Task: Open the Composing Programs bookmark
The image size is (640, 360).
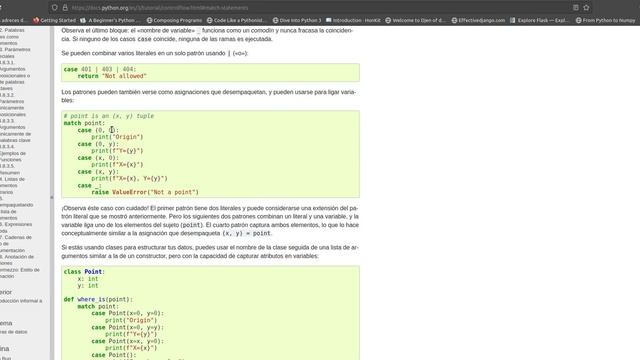Action: coord(174,20)
